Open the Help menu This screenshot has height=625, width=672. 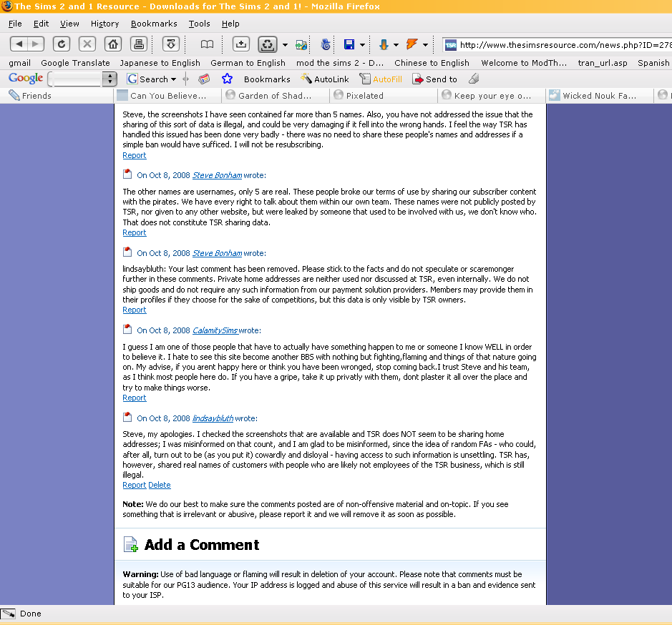coord(230,24)
